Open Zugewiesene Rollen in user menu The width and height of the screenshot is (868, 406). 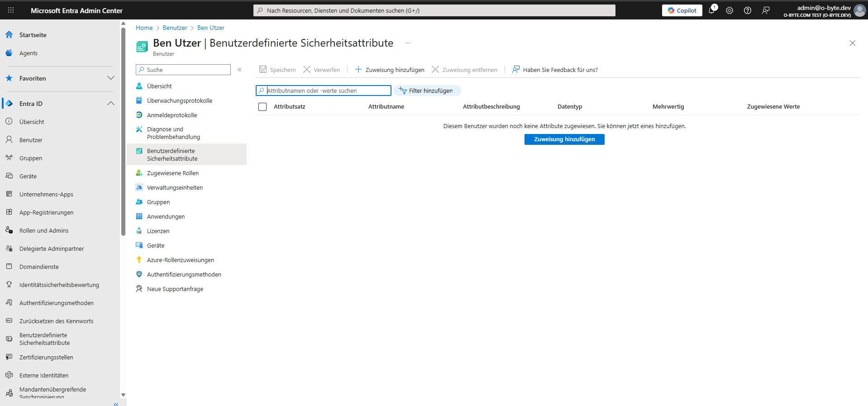[172, 173]
